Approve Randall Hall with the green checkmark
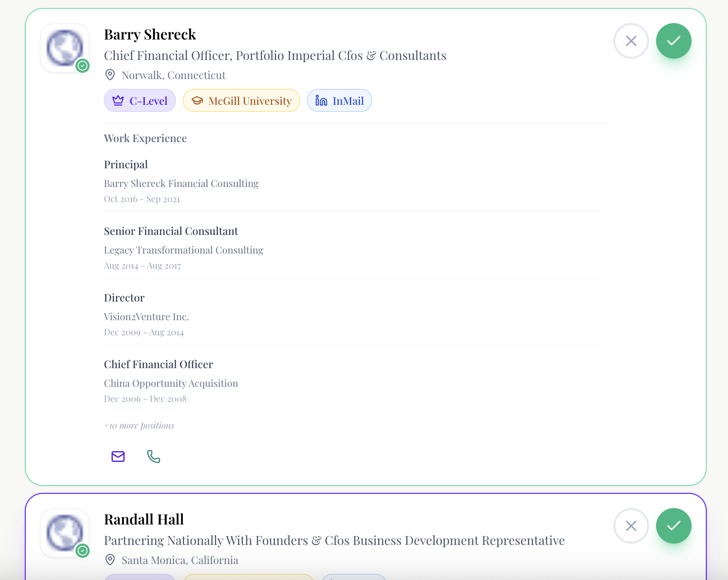 click(x=673, y=526)
